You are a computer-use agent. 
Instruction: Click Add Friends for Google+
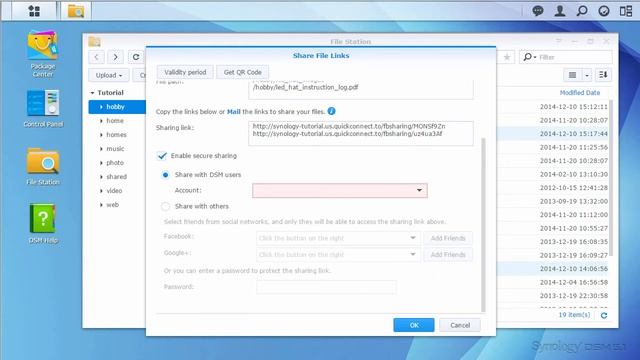click(448, 254)
